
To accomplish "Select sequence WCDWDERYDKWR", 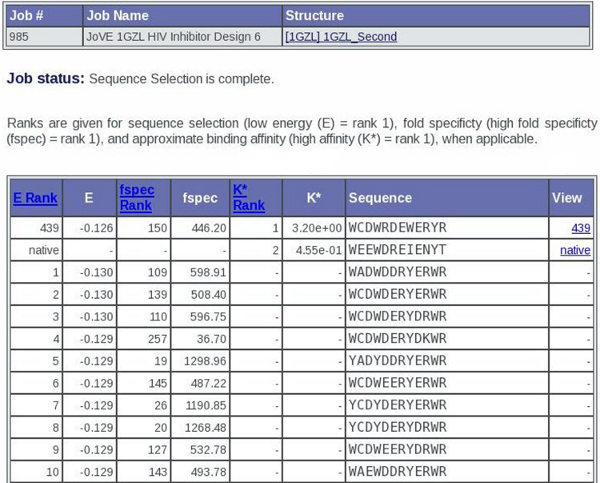I will tap(397, 339).
